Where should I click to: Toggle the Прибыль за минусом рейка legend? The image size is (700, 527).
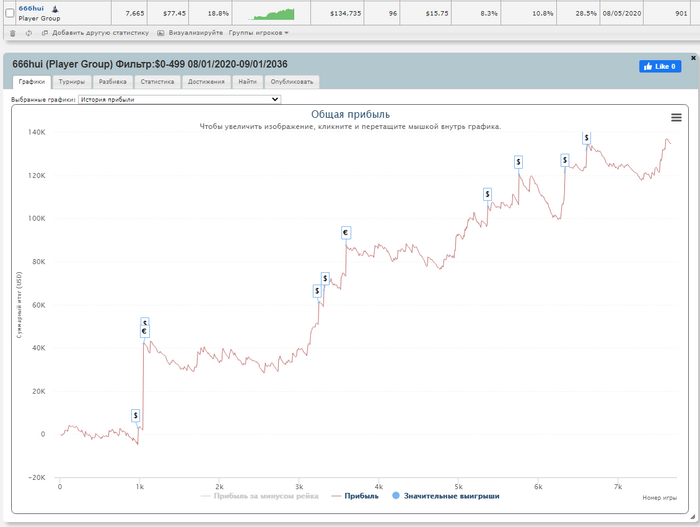[x=260, y=496]
